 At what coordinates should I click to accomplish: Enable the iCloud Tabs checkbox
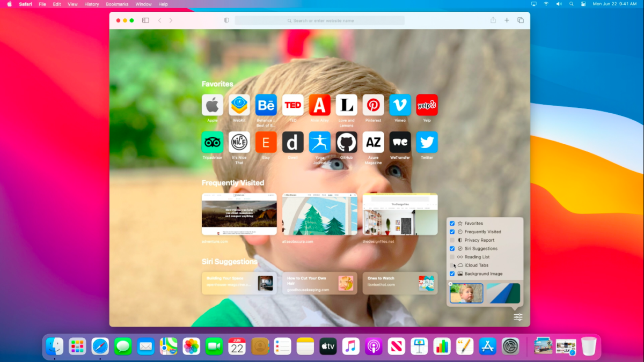[452, 265]
